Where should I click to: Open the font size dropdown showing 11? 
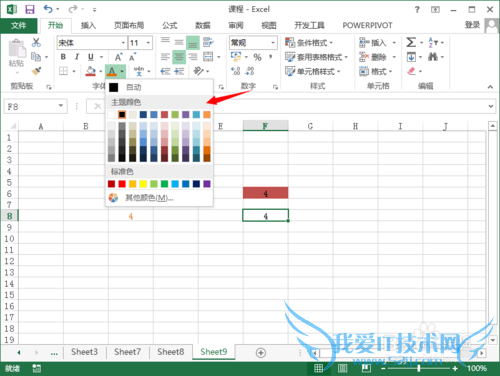tap(148, 43)
